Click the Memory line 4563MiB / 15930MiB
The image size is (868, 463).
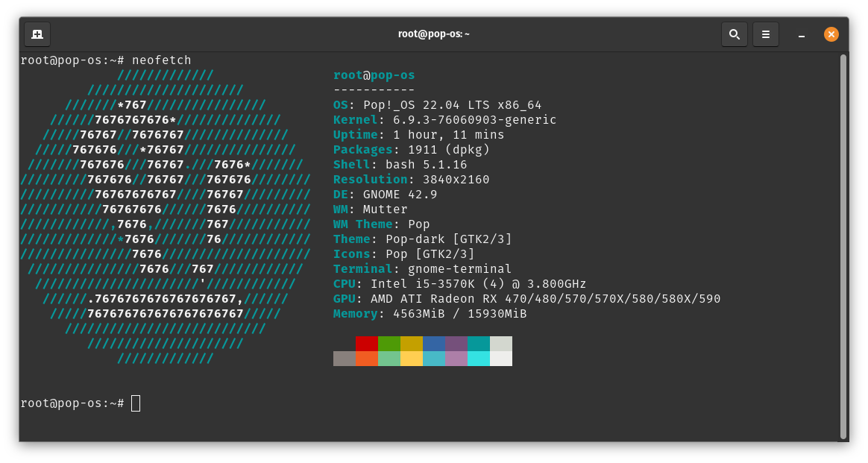pyautogui.click(x=430, y=314)
